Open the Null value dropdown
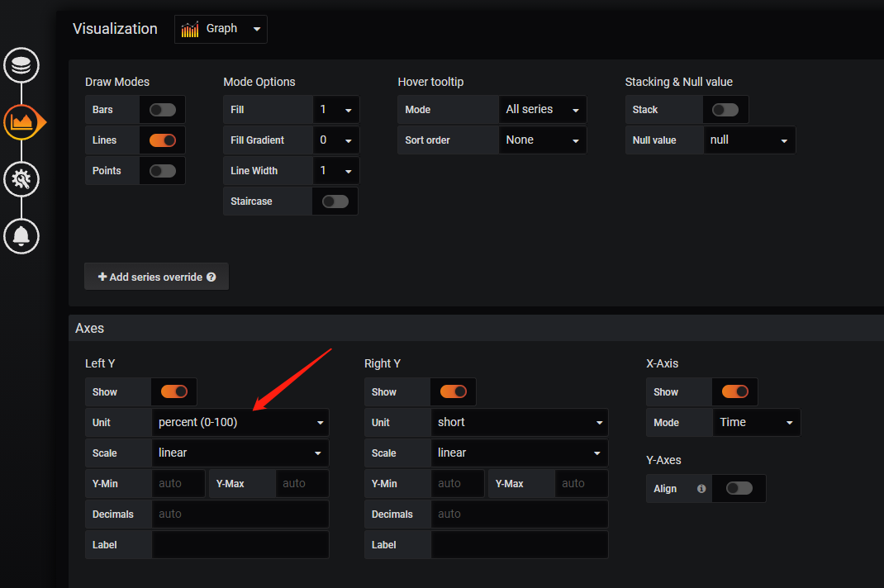The image size is (884, 588). 749,140
